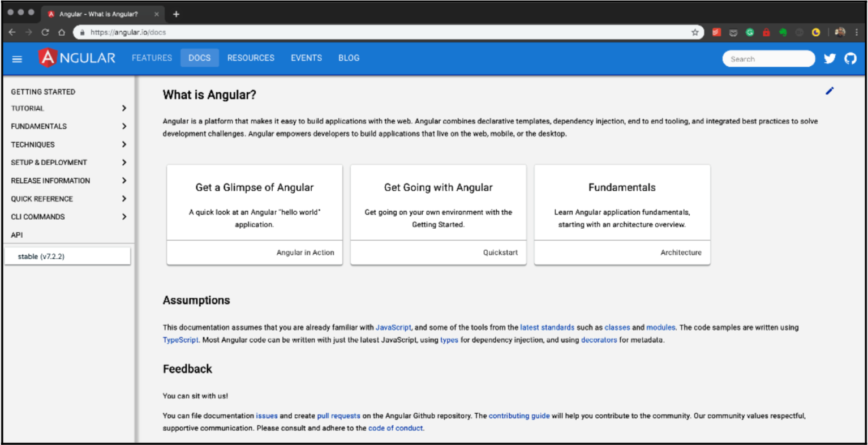Reload the page with refresh icon
868x445 pixels.
(x=45, y=32)
